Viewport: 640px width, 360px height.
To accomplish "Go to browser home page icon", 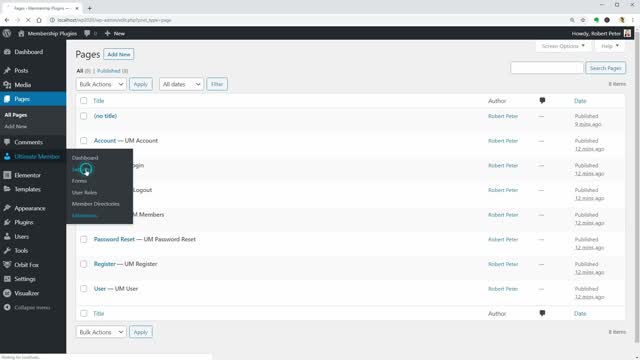I will click(x=39, y=20).
